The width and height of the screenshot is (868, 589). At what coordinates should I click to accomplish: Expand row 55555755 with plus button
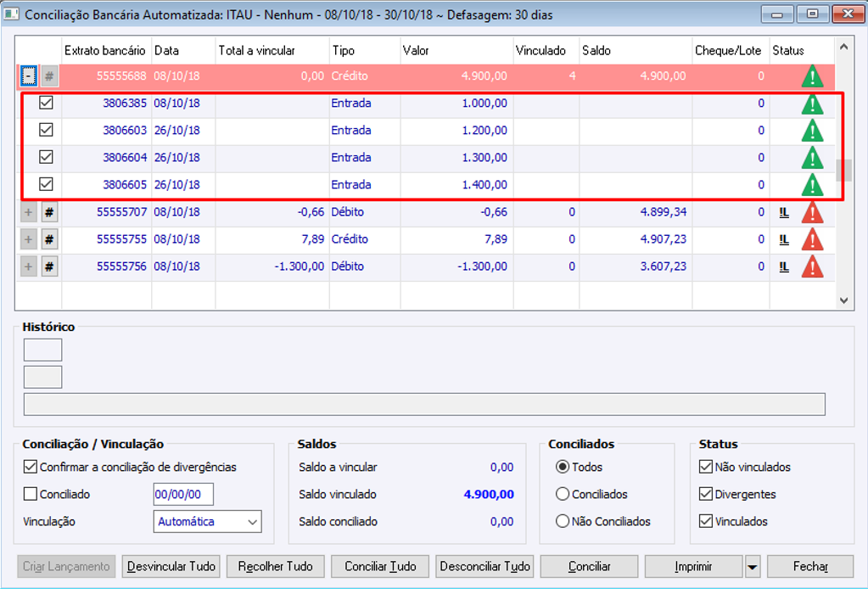(29, 239)
